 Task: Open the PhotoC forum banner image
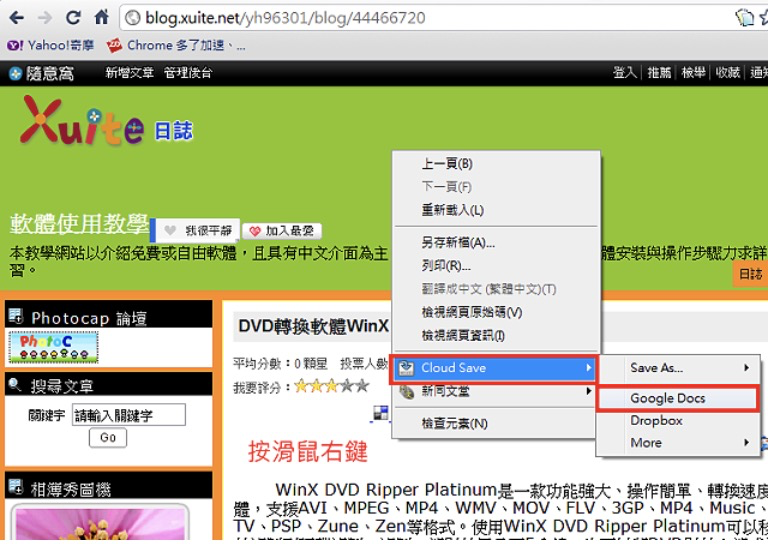point(53,347)
